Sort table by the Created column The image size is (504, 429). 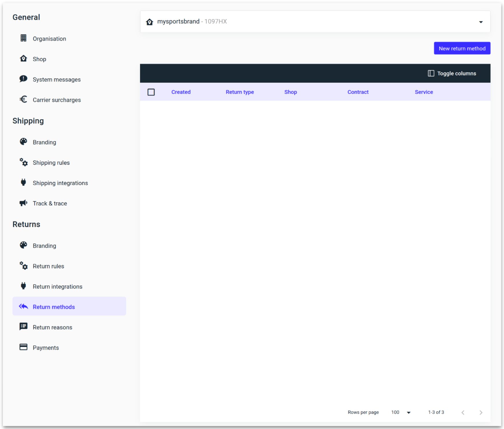click(x=181, y=92)
